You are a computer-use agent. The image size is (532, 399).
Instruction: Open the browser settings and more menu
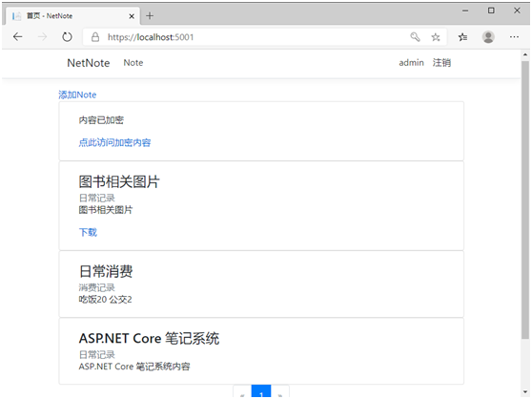click(514, 36)
